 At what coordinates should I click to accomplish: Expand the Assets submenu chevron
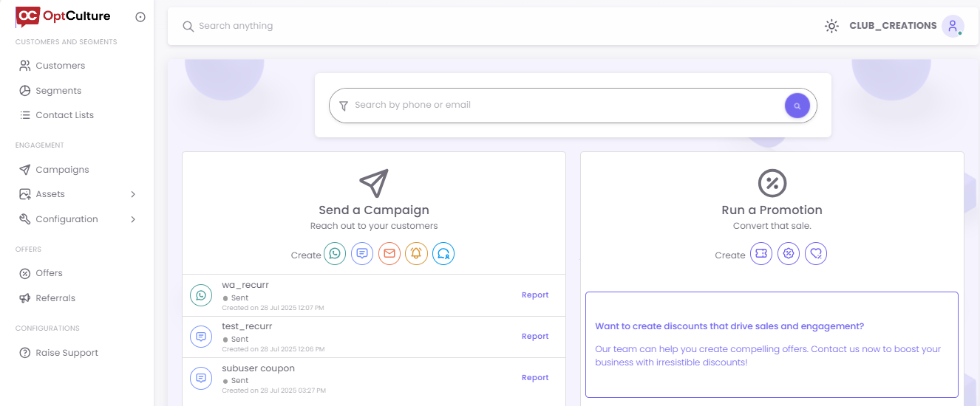point(133,194)
